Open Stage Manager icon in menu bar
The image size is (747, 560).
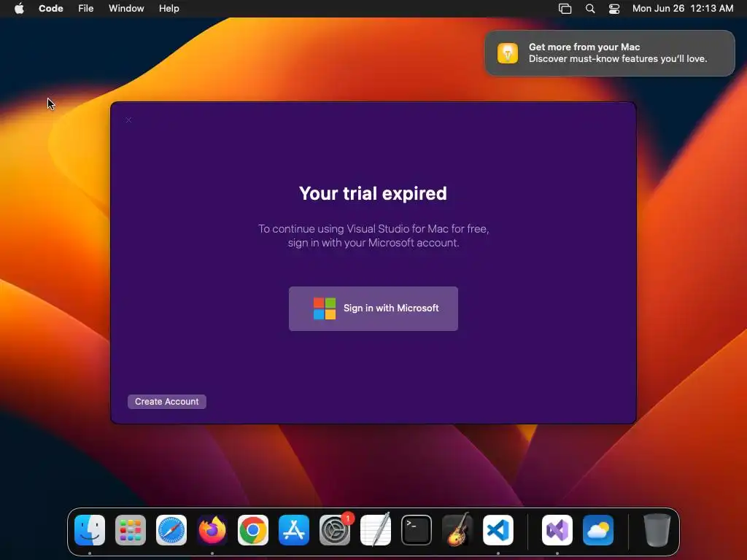pos(565,9)
